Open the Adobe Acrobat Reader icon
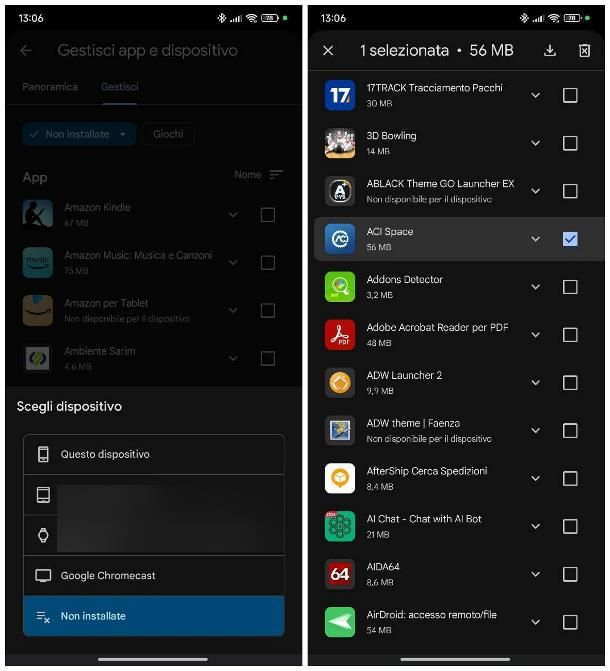 click(340, 335)
